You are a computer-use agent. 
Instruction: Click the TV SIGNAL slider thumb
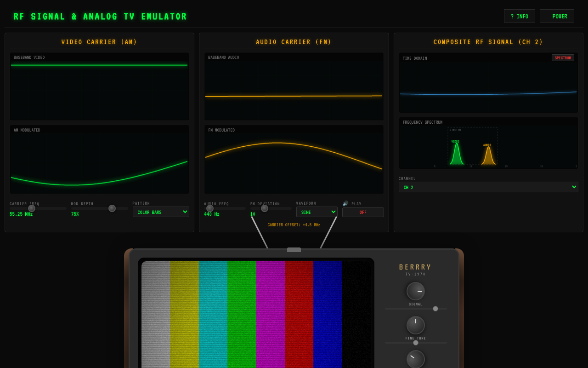[435, 309]
